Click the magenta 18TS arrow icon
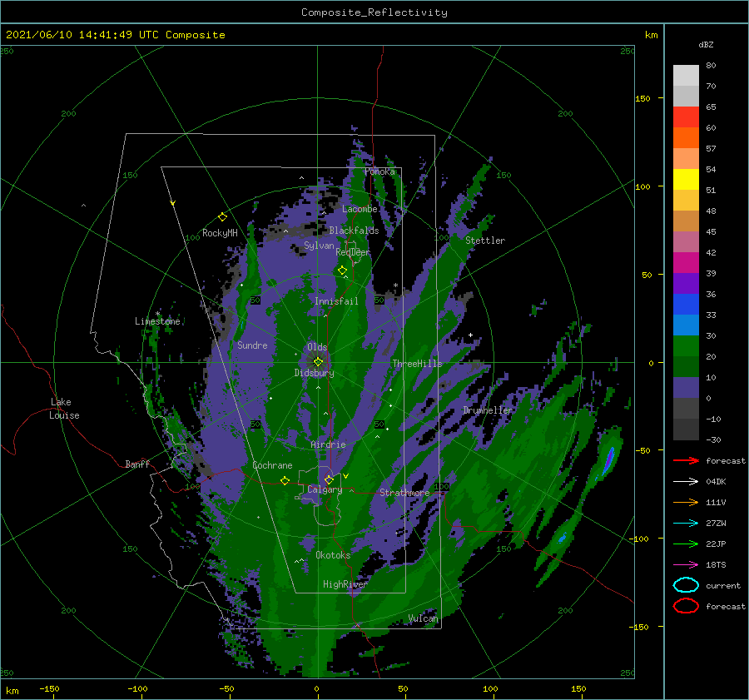 click(x=686, y=565)
